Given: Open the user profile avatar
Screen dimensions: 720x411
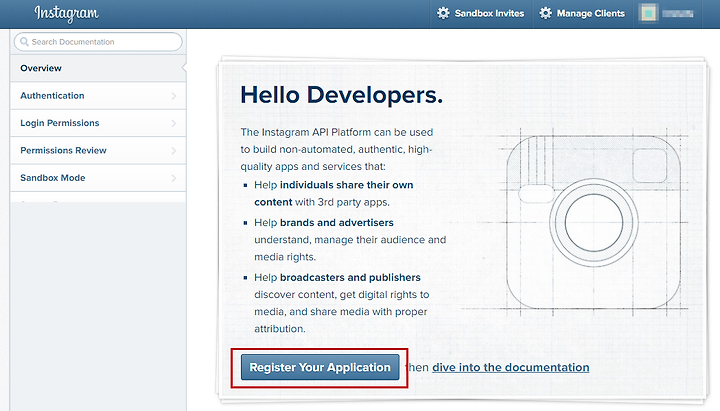Looking at the screenshot, I should (648, 13).
